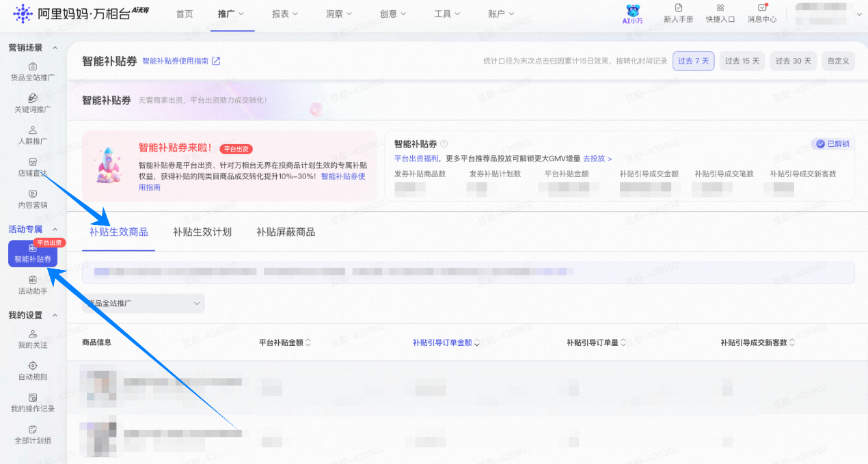Open the 快捷入口 icon
This screenshot has width=868, height=464.
(720, 14)
